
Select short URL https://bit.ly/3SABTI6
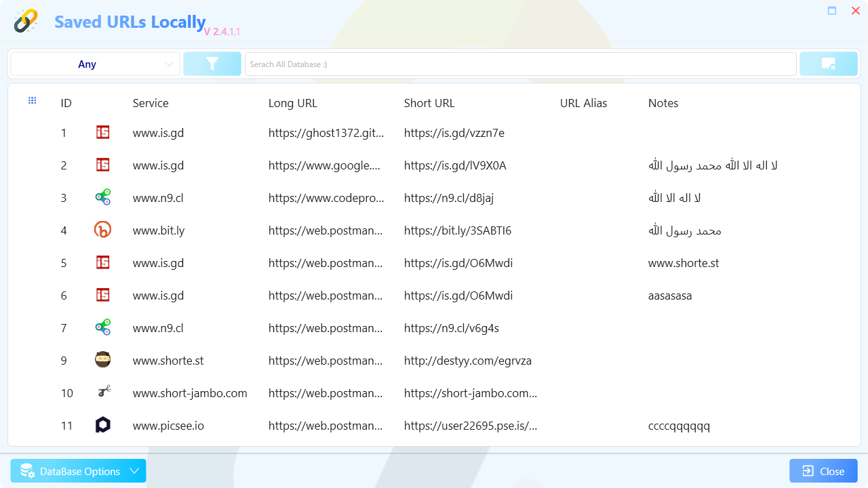pos(458,230)
